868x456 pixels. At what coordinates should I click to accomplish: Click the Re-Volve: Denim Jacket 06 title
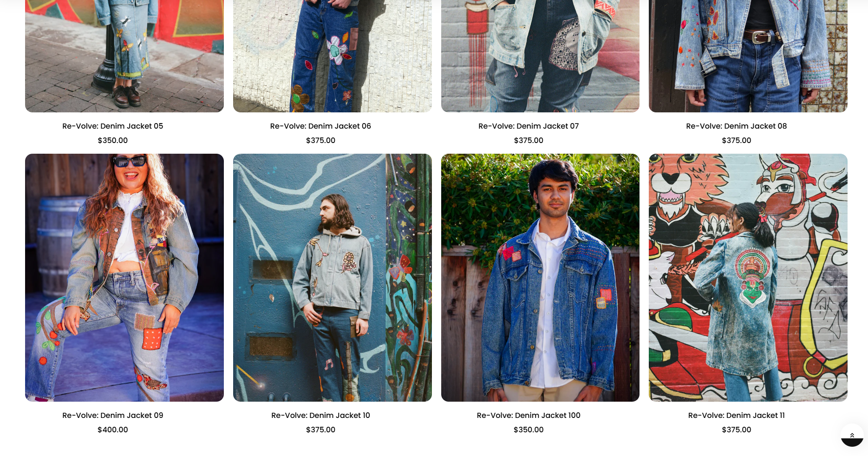pos(320,126)
